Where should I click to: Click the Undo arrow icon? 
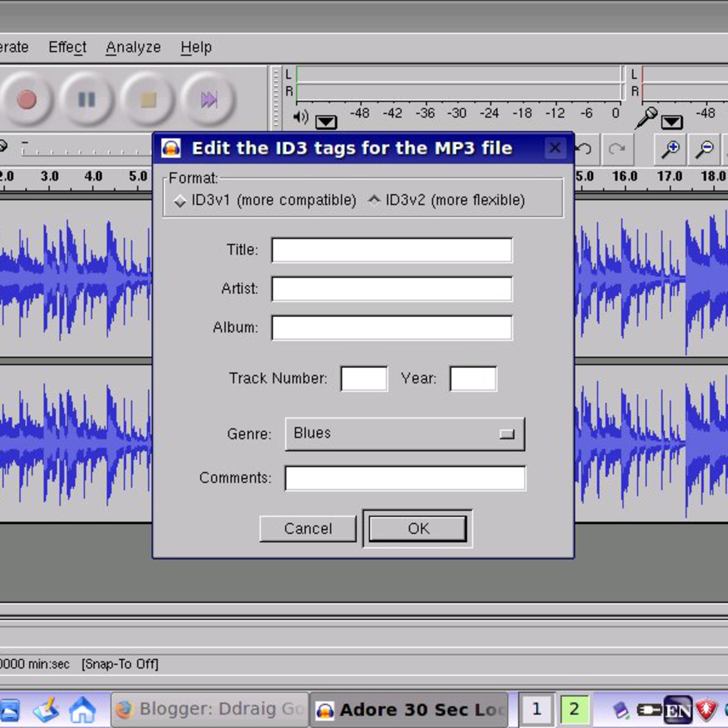584,149
